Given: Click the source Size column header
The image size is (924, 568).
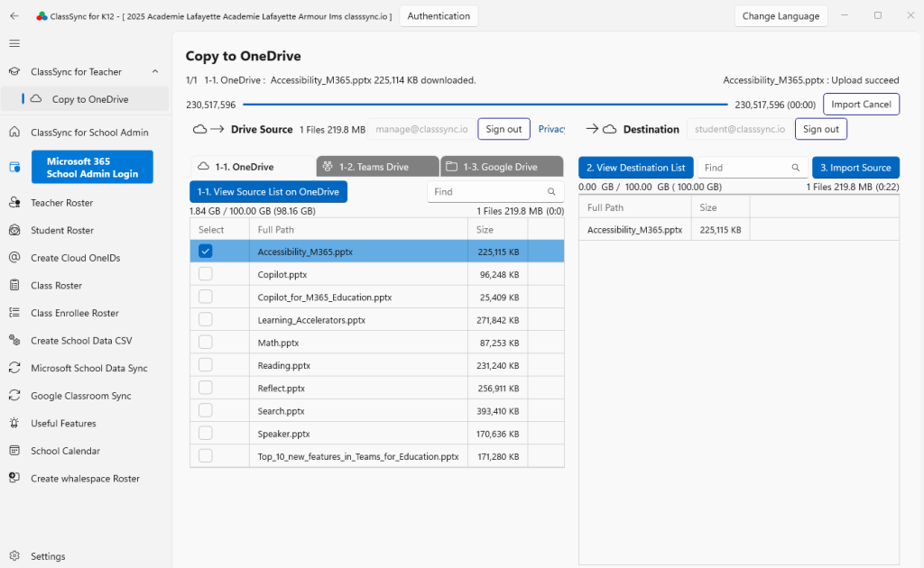Looking at the screenshot, I should point(498,229).
